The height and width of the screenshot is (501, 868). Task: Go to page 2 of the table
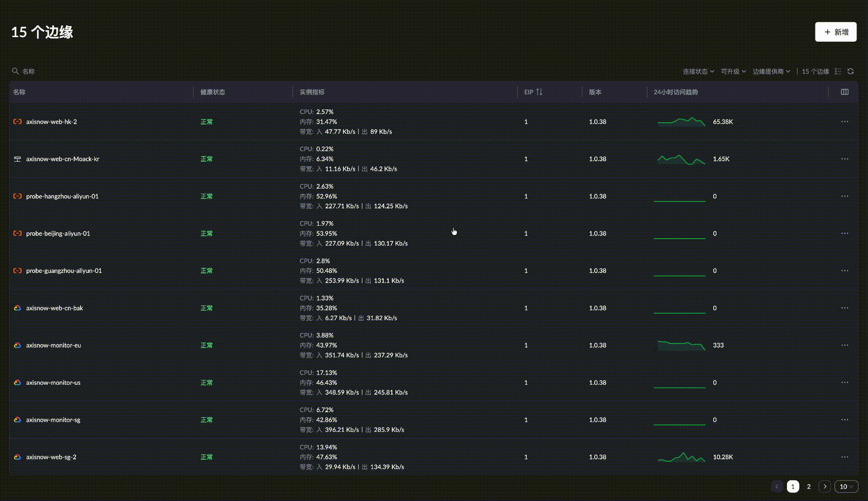(x=809, y=486)
